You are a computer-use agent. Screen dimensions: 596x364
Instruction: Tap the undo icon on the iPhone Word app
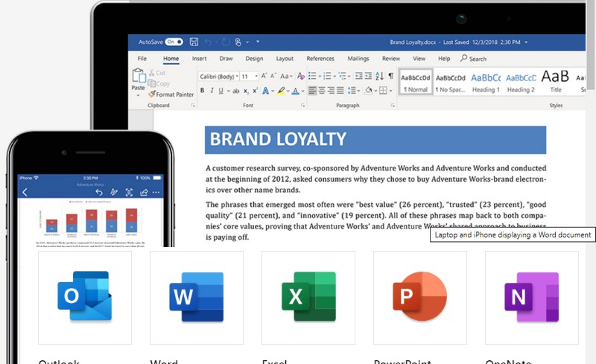99,192
